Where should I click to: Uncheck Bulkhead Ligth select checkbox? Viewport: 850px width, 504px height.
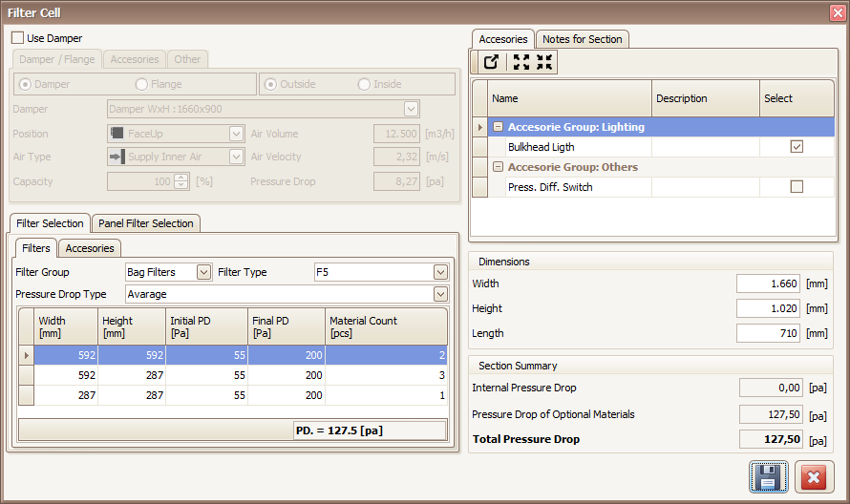(797, 147)
